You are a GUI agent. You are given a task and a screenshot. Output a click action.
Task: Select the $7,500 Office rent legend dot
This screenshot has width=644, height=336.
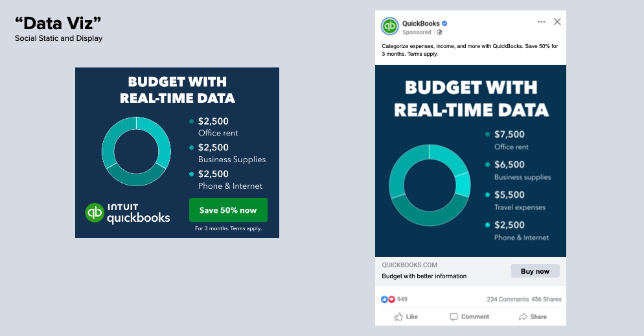tap(487, 134)
